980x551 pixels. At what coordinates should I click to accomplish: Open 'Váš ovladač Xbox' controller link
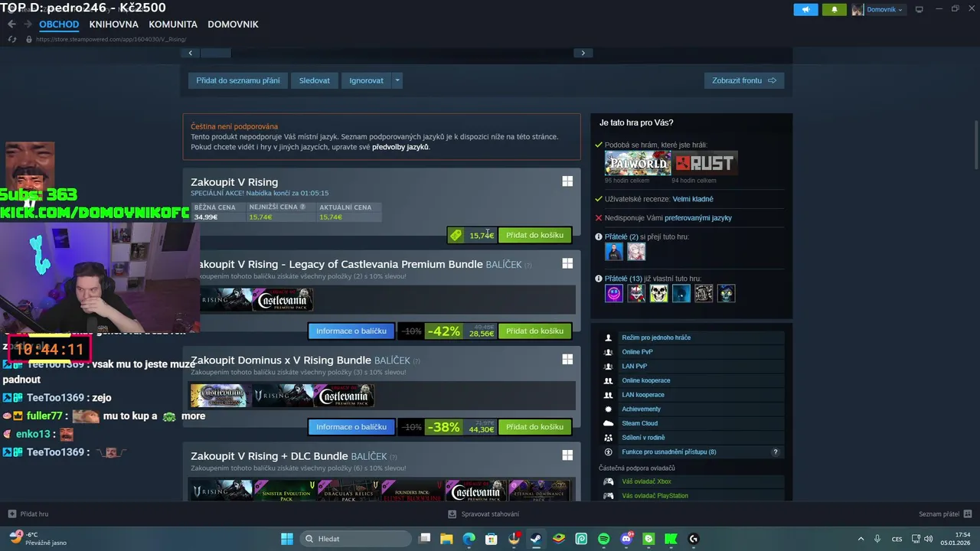click(x=646, y=481)
